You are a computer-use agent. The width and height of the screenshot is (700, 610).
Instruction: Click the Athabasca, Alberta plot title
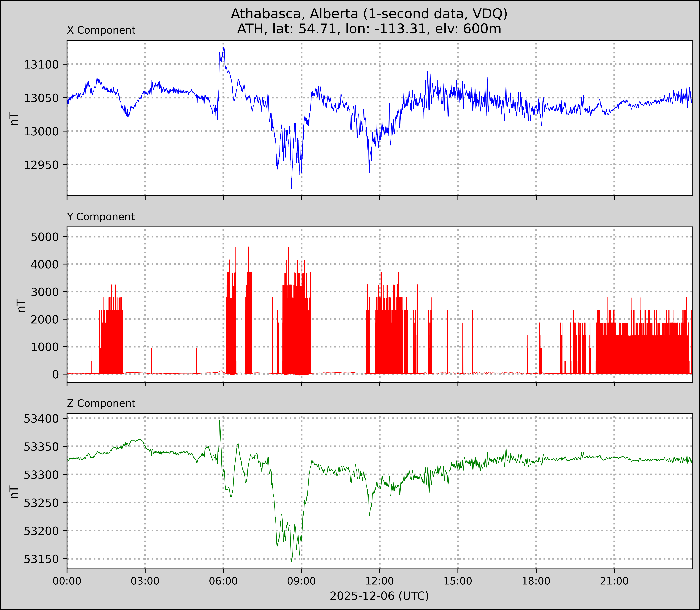pyautogui.click(x=369, y=14)
